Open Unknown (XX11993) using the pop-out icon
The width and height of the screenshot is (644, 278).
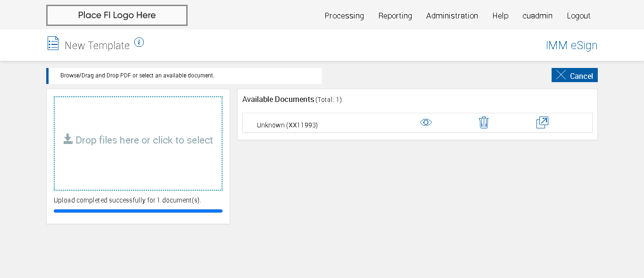point(542,123)
